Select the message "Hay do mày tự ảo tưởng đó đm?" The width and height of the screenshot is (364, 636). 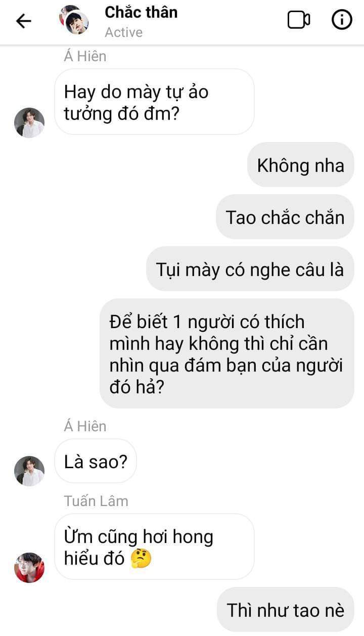tap(154, 102)
